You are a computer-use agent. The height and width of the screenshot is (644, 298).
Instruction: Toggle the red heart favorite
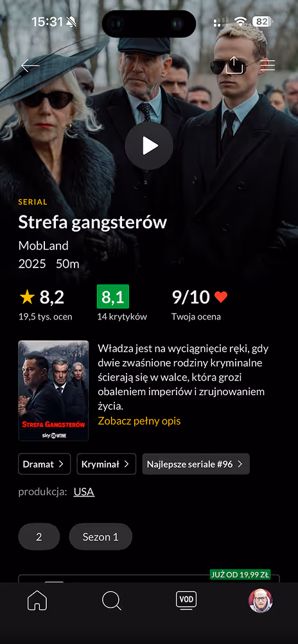click(x=221, y=297)
